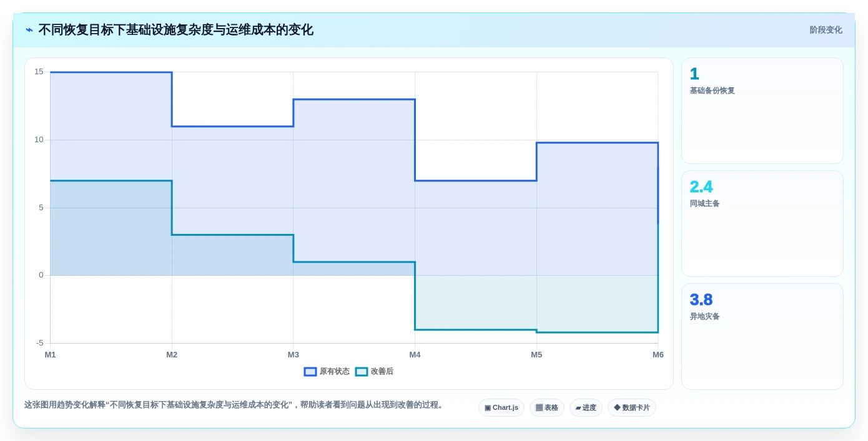The image size is (868, 441).
Task: Toggle the 原有状态 legend swatch
Action: point(310,372)
